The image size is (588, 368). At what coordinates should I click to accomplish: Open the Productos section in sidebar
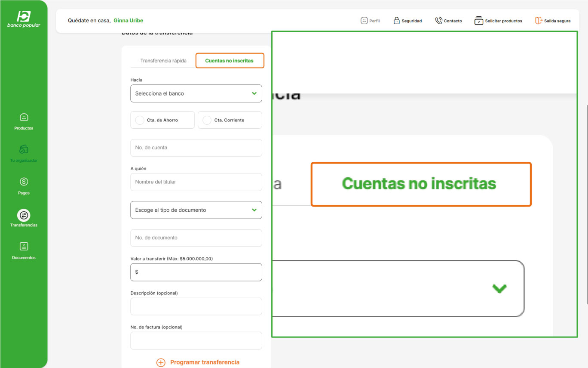(x=24, y=120)
